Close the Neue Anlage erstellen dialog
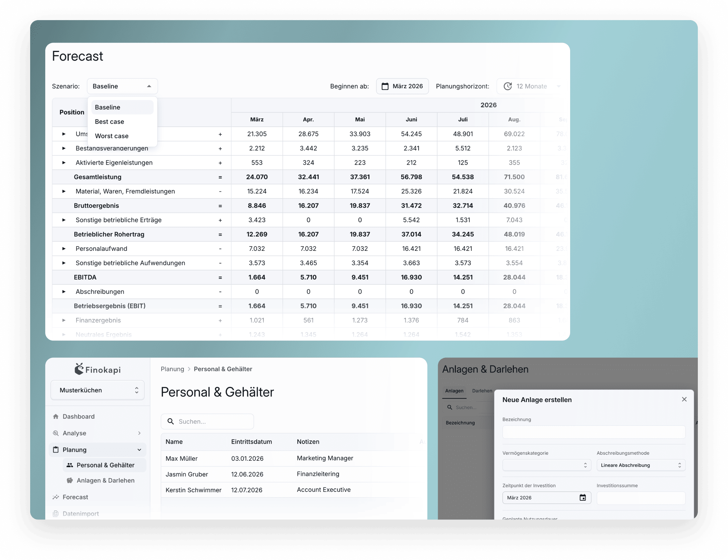728x560 pixels. [x=684, y=399]
